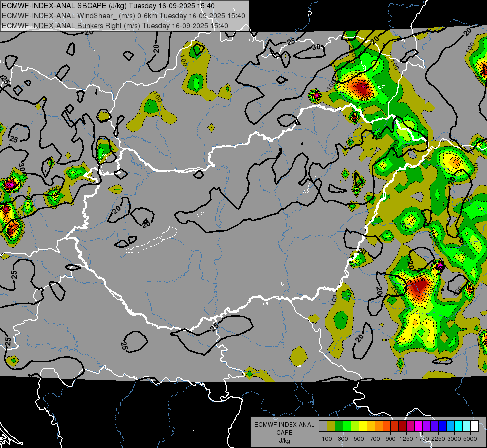Choose the dark green legend swatch

coord(339,426)
